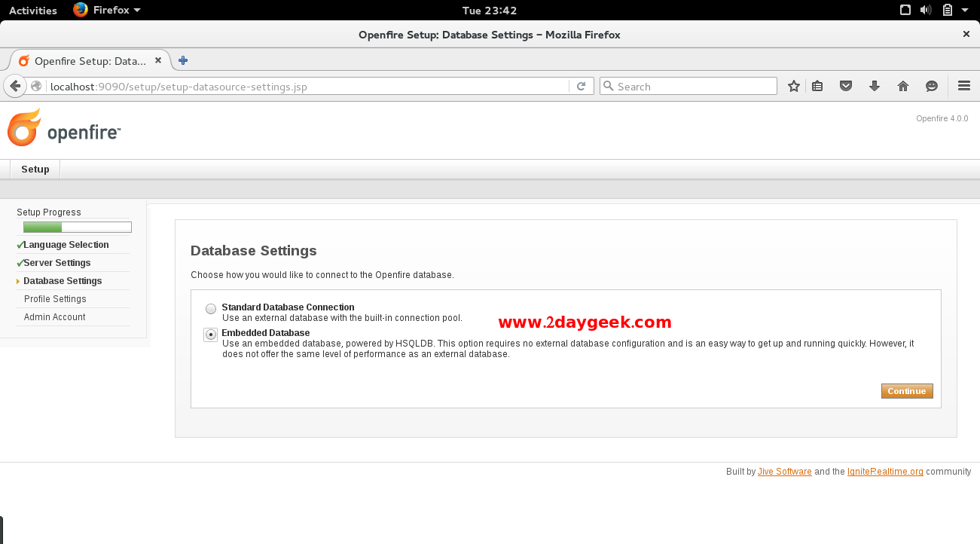
Task: Focus the URL address bar
Action: click(307, 87)
